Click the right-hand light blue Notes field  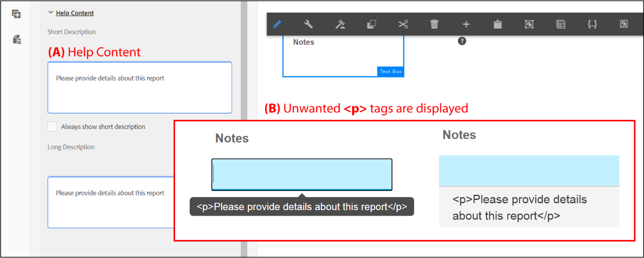point(529,171)
